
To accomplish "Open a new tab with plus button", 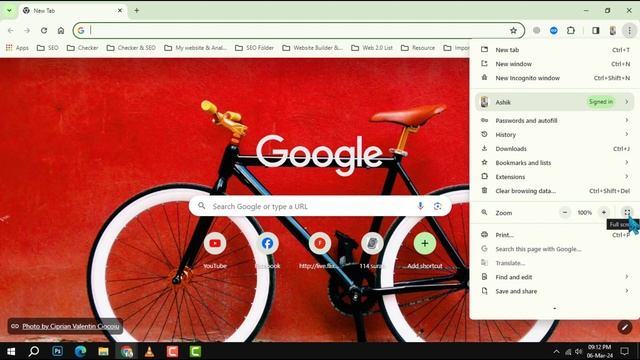I will [x=137, y=11].
